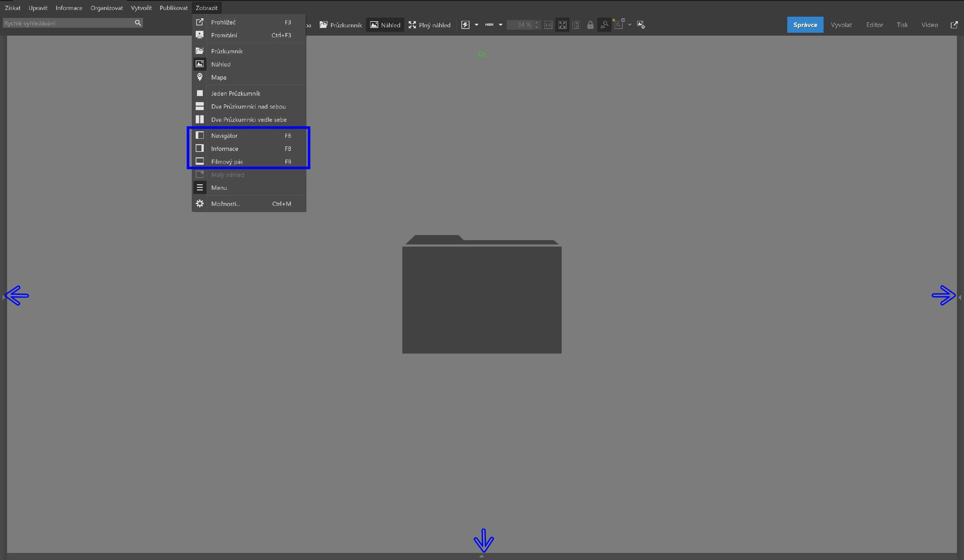Click the quick-edit lightning bolt icon
Viewport: 964px width, 560px height.
465,25
